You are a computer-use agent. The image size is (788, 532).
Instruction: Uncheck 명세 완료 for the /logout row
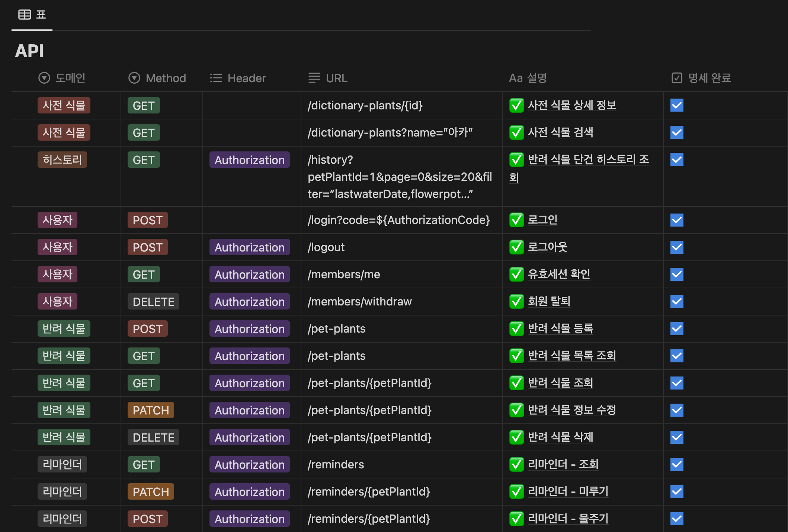pos(677,247)
